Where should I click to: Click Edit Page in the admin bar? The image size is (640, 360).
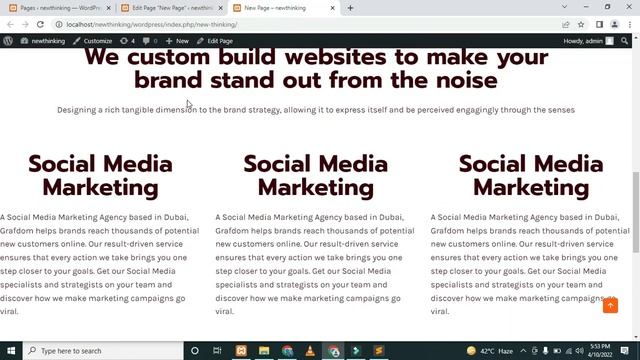tap(215, 41)
